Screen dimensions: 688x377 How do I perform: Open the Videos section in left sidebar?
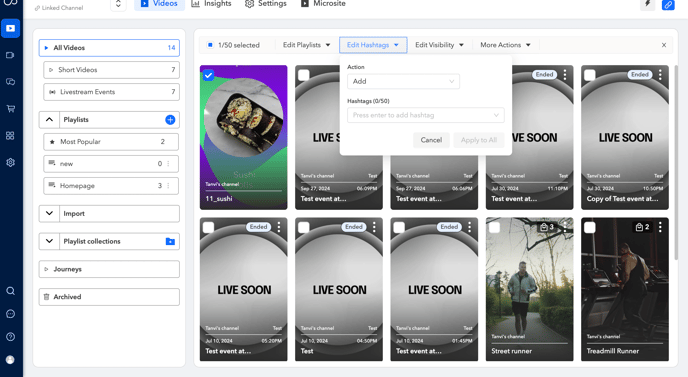(x=11, y=29)
